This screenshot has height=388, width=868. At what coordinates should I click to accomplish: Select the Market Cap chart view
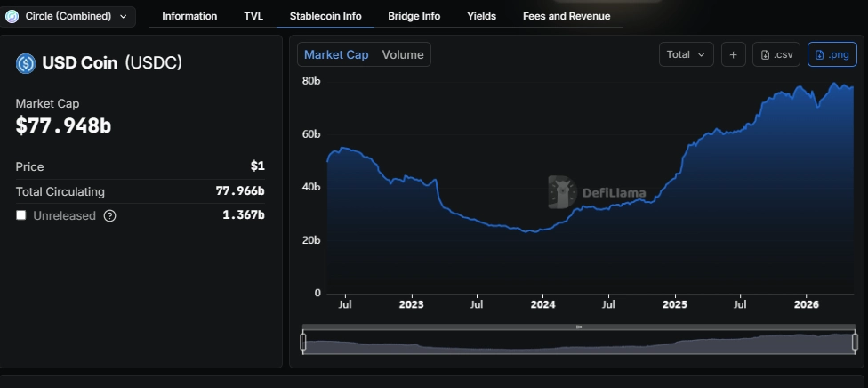click(336, 54)
